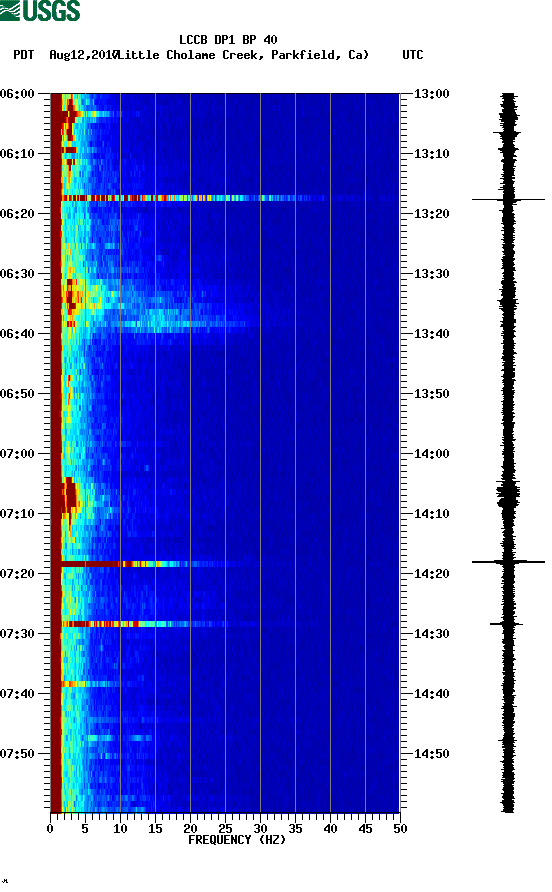
Task: Click the '14:20' UTC time label
Action: click(x=431, y=574)
